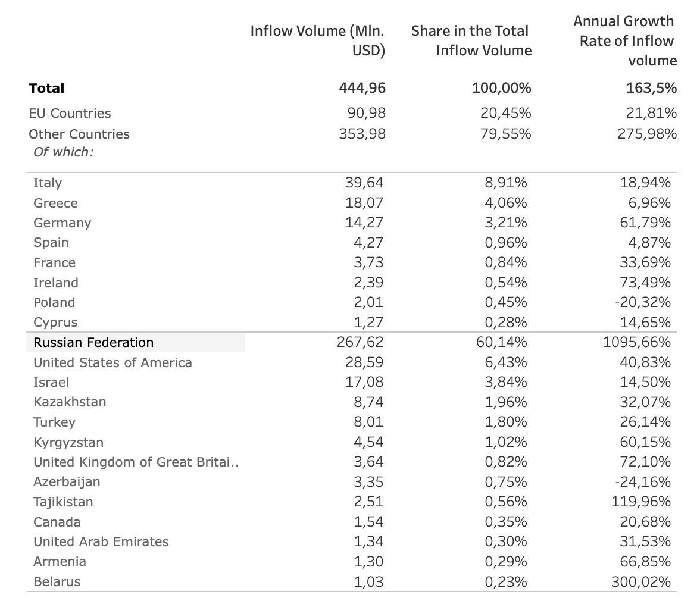Click the total inflow value 444,96
Image resolution: width=700 pixels, height=601 pixels.
point(362,88)
